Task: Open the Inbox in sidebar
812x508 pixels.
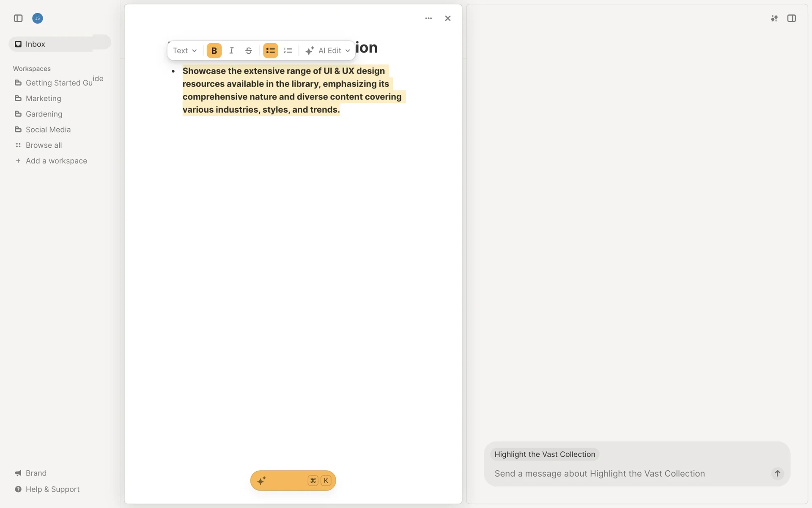Action: tap(36, 44)
